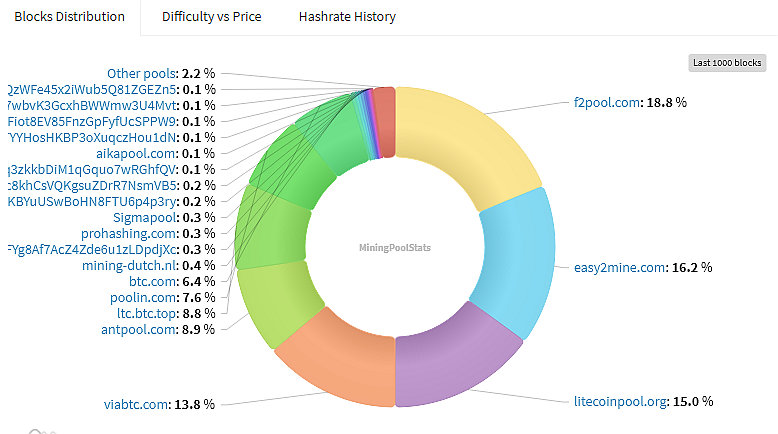Switch to the Blocks Distribution tab
The image size is (778, 434).
click(x=69, y=17)
